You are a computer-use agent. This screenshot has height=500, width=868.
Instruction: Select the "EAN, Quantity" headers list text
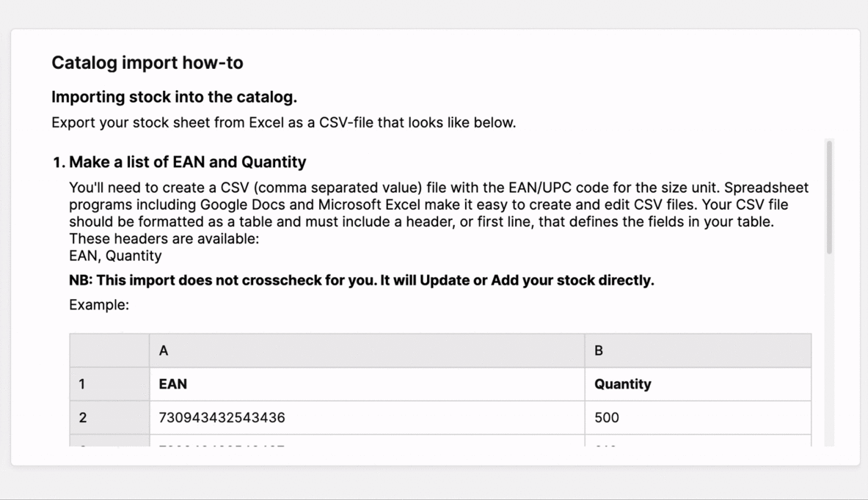(x=115, y=256)
